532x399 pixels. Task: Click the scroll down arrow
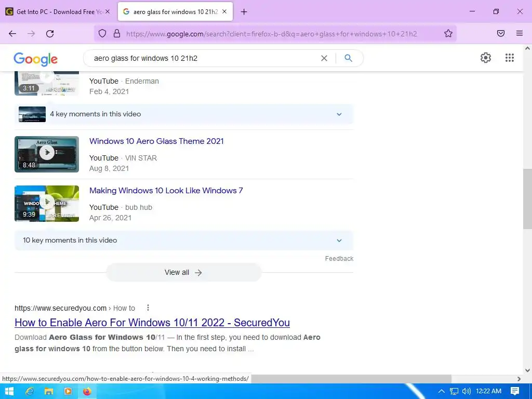click(527, 370)
